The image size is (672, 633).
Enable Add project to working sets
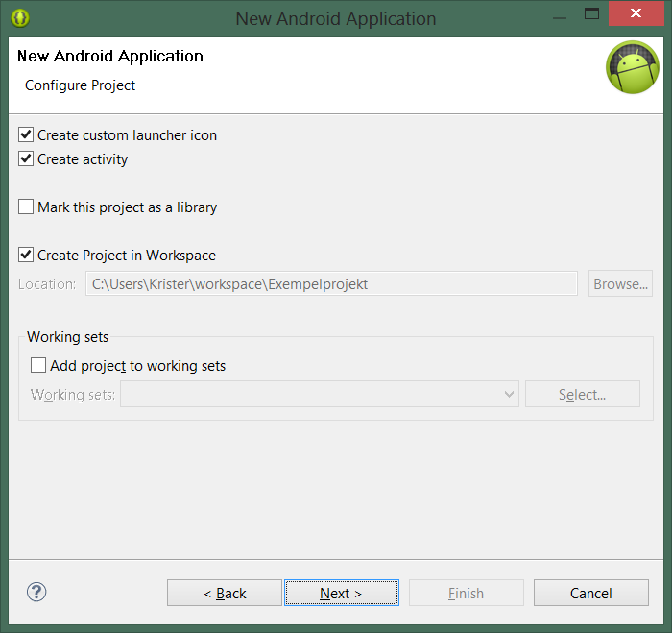[38, 365]
